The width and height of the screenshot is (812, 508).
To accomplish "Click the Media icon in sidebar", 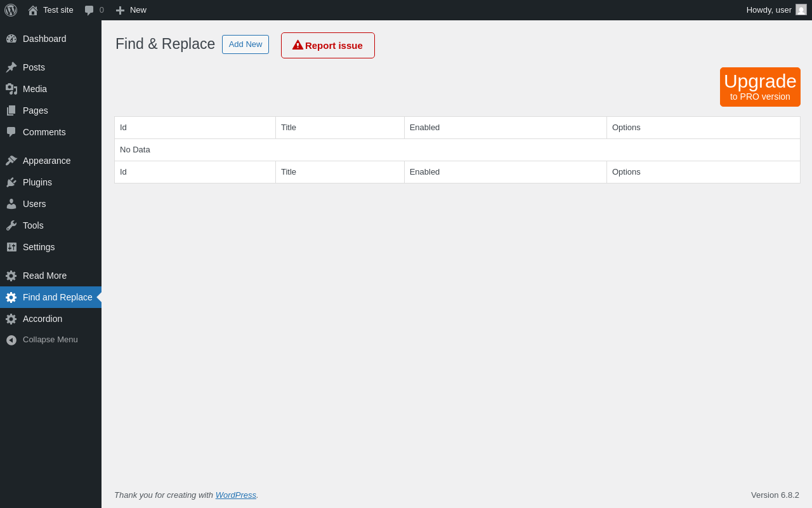I will point(11,89).
